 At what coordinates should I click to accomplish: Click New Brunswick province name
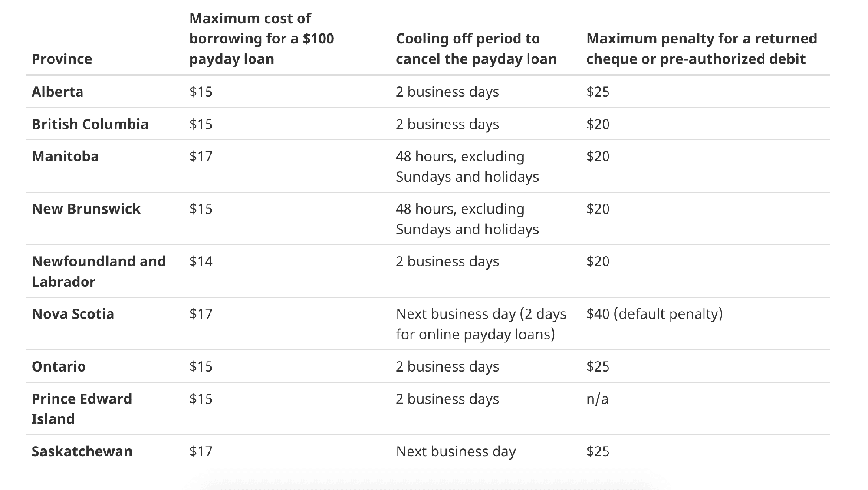click(x=86, y=209)
